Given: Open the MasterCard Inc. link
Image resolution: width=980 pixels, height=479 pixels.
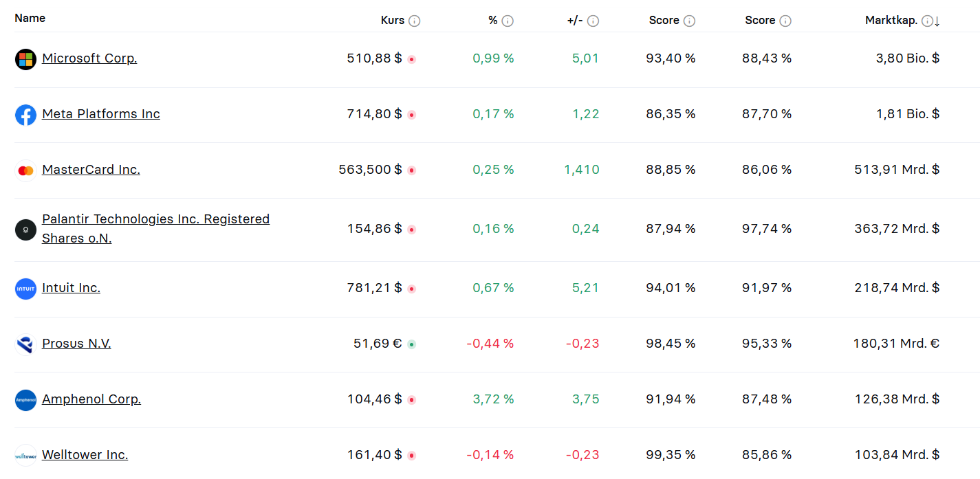Looking at the screenshot, I should tap(91, 170).
